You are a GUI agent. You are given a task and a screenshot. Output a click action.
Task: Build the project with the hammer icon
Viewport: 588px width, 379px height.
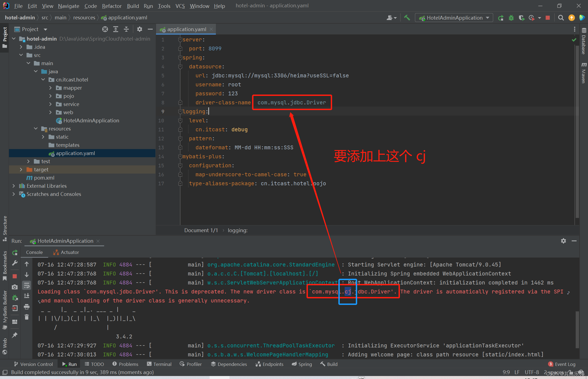tap(407, 17)
